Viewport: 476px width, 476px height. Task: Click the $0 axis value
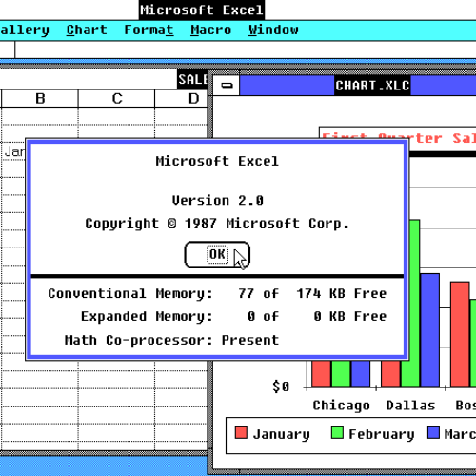pos(281,387)
